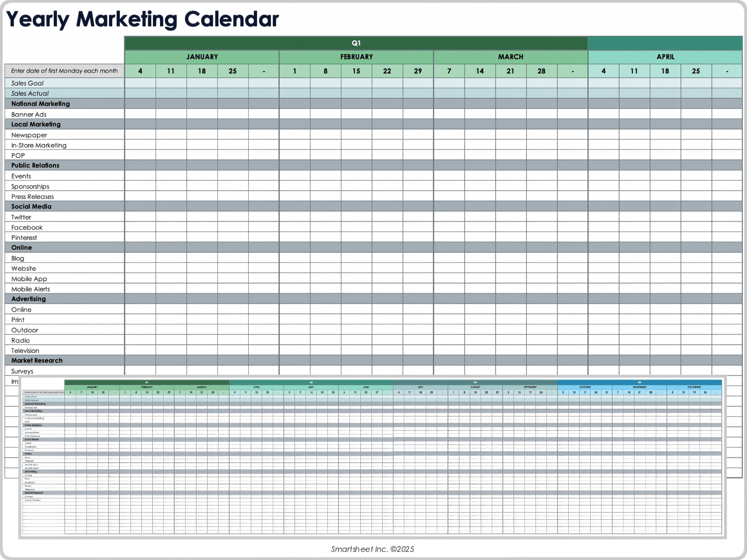
Task: Select the Public Relations section header
Action: [x=35, y=165]
